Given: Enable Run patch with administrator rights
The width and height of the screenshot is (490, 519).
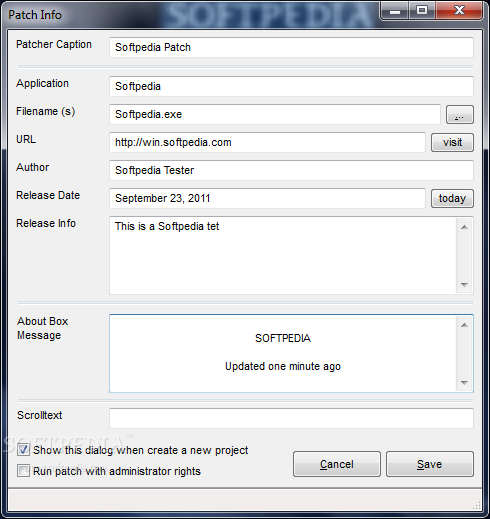Looking at the screenshot, I should click(x=23, y=471).
